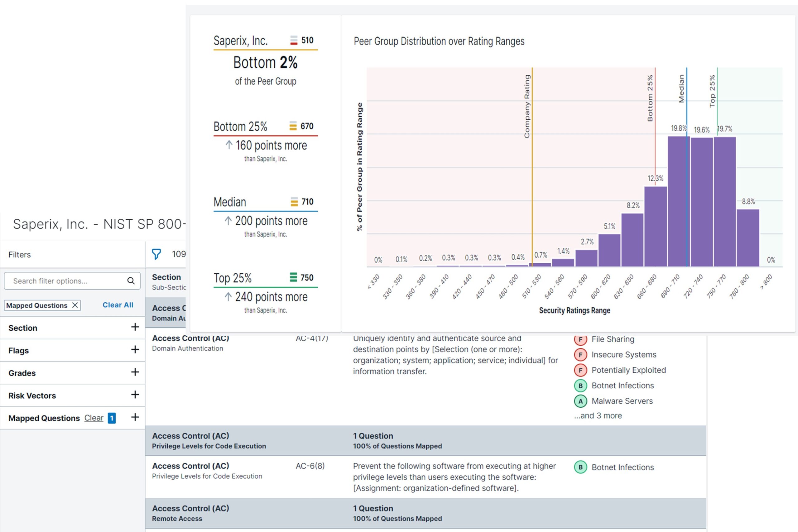Image resolution: width=798 pixels, height=532 pixels.
Task: Click the search magnifier icon in filters
Action: 131,280
